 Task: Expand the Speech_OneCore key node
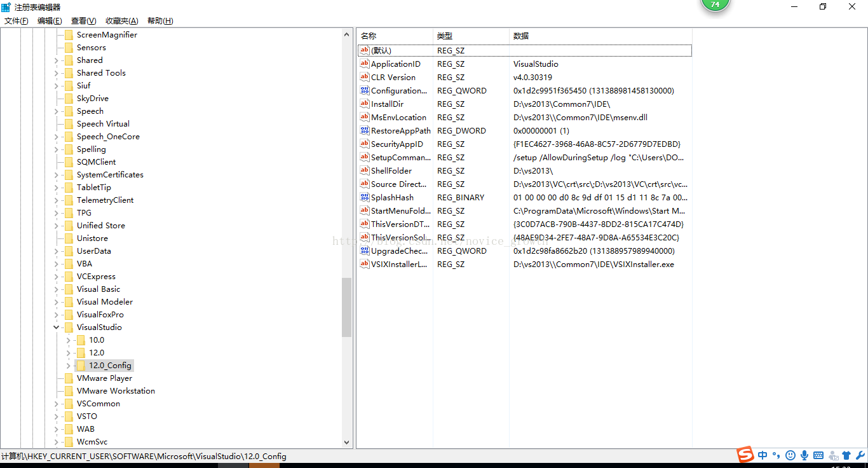point(56,137)
